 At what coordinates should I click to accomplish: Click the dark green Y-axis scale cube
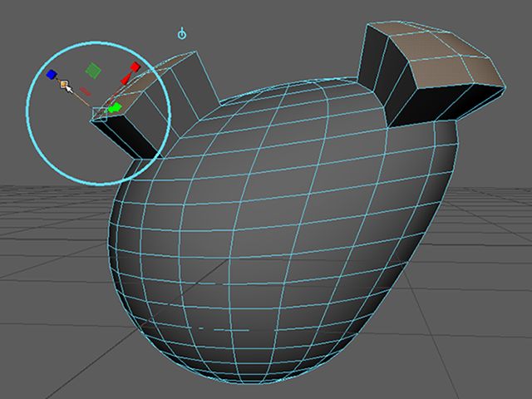pyautogui.click(x=92, y=71)
